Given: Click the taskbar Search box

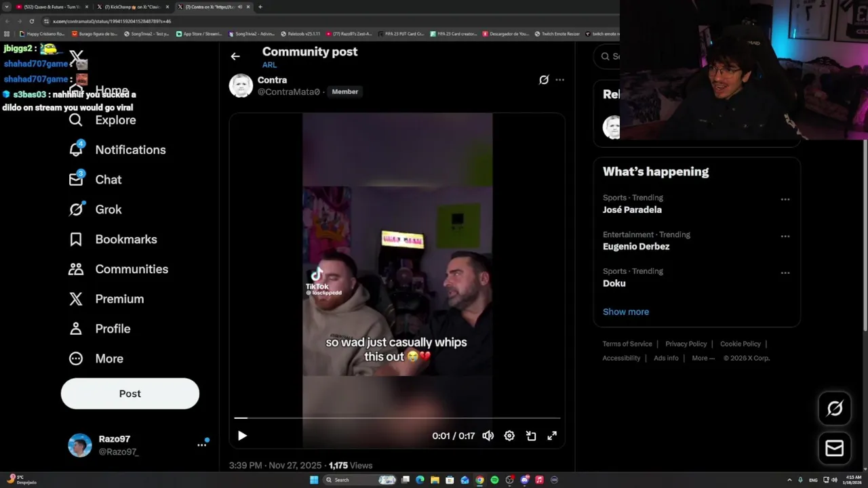Looking at the screenshot, I should (x=359, y=480).
